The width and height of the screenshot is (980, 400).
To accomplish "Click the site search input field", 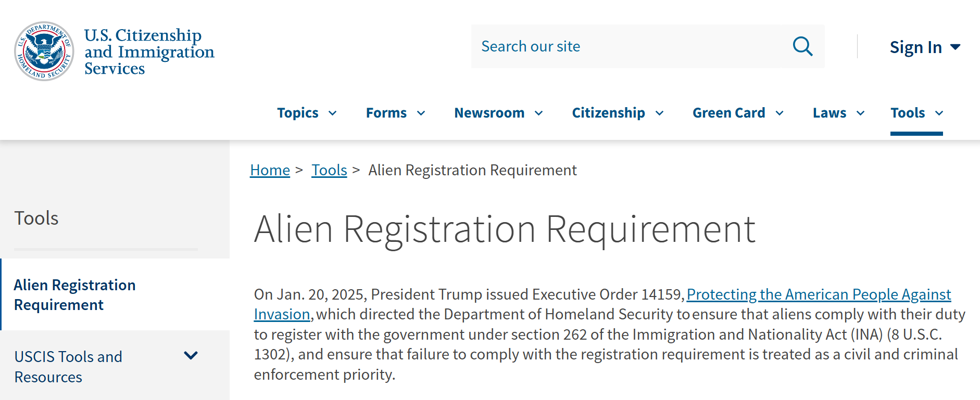I will (x=599, y=46).
